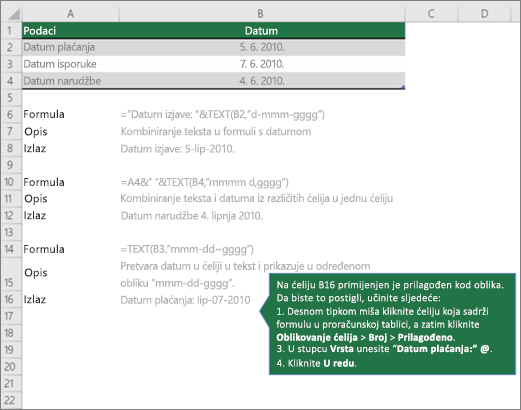
Task: Click the formula with 'd-mmm-gggg'
Action: [x=222, y=115]
